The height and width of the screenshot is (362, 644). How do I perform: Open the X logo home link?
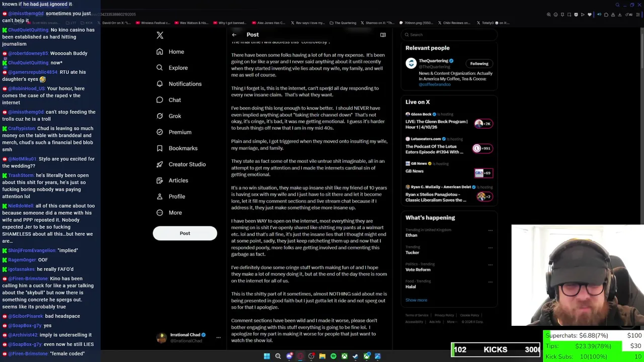click(x=160, y=35)
